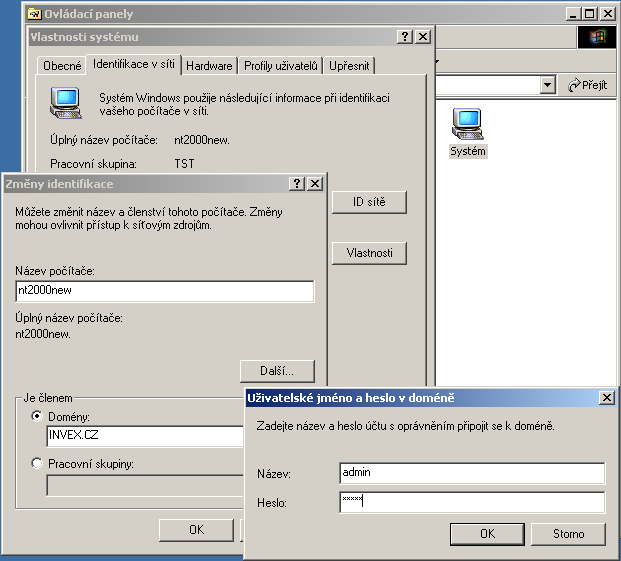Switch to the Obecné tab

[x=62, y=66]
